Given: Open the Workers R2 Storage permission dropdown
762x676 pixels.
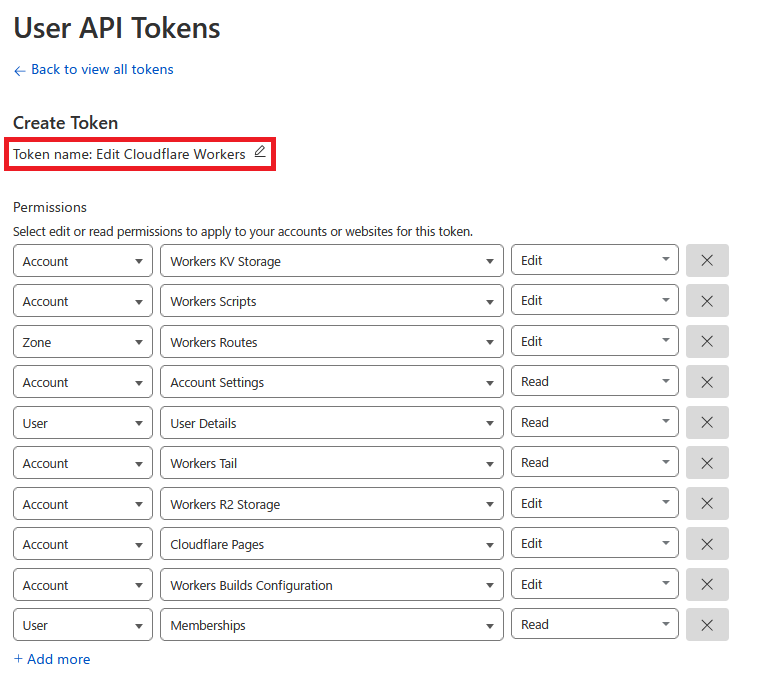Looking at the screenshot, I should click(331, 504).
